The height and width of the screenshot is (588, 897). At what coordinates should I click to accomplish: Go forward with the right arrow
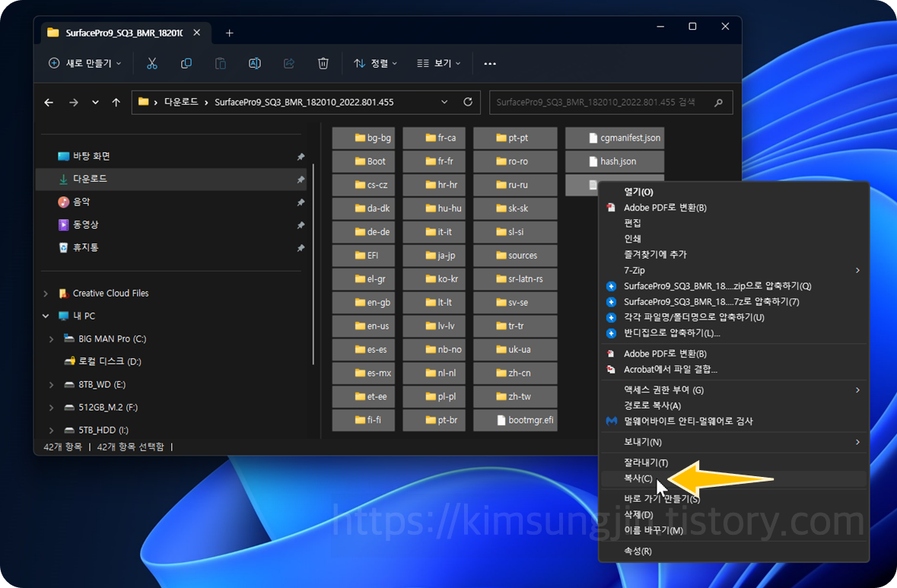pos(73,103)
